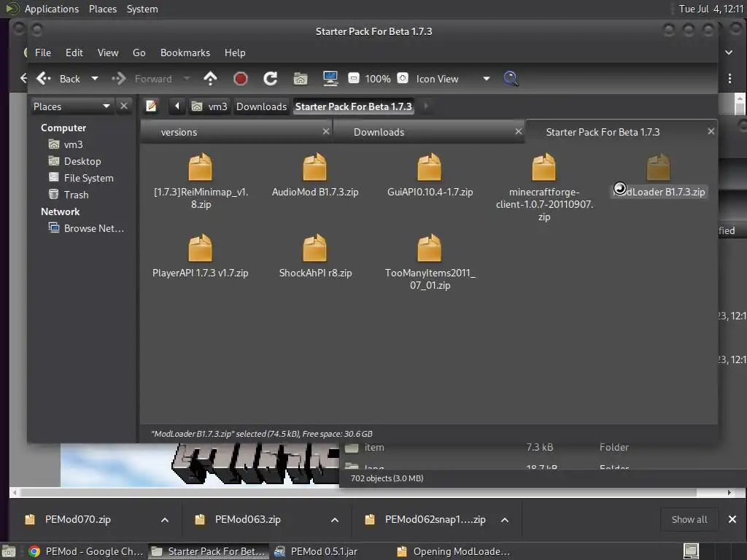Open the Edit menu
The image size is (747, 560).
click(74, 52)
